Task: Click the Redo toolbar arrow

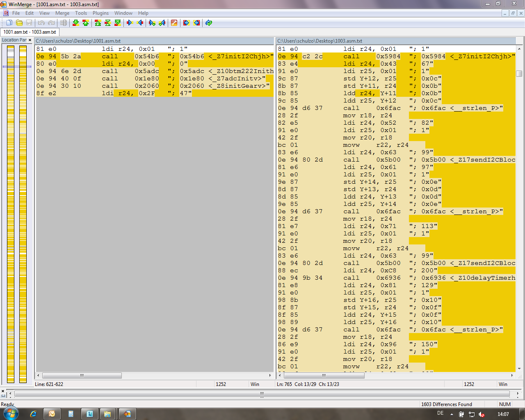Action: [51, 23]
